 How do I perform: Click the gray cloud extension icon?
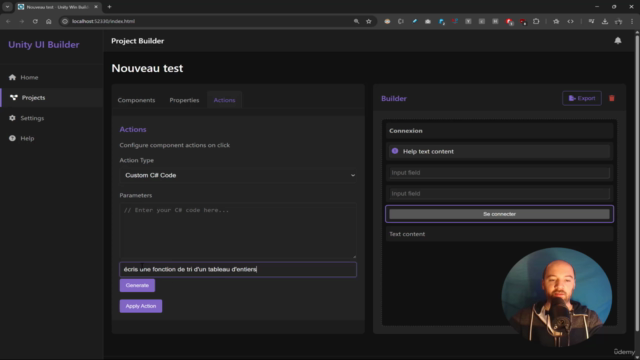[428, 21]
